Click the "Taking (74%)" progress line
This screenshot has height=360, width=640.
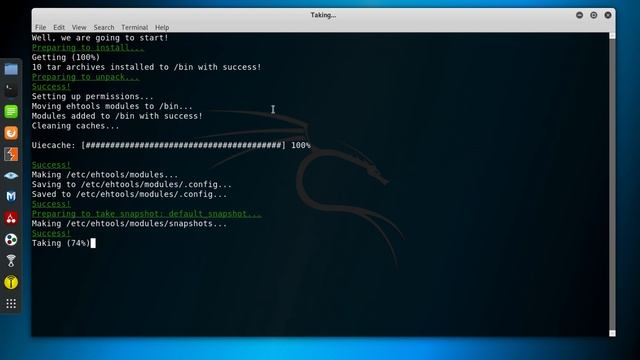pyautogui.click(x=61, y=243)
